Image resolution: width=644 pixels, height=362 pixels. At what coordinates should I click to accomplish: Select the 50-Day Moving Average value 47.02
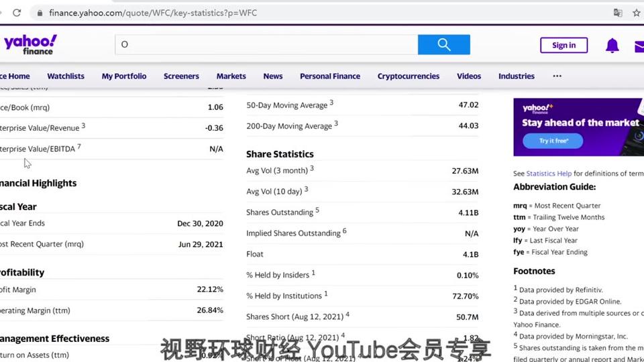pyautogui.click(x=468, y=105)
